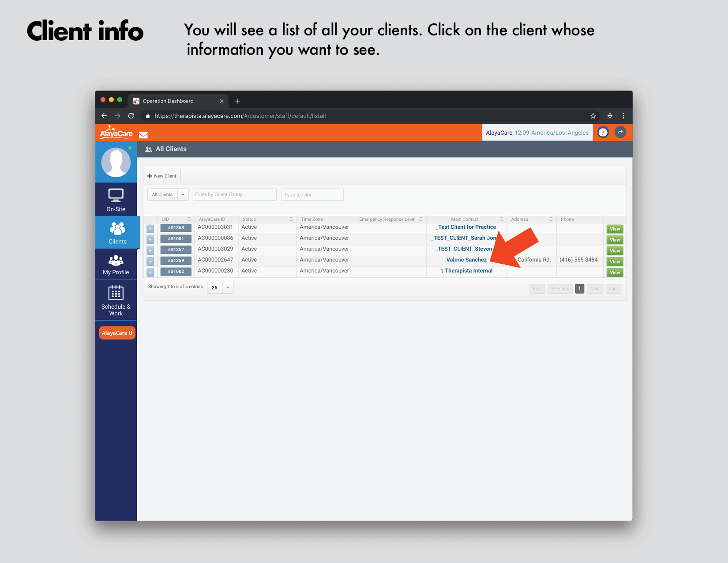Open My Profile in sidebar
This screenshot has width=728, height=563.
(x=116, y=264)
